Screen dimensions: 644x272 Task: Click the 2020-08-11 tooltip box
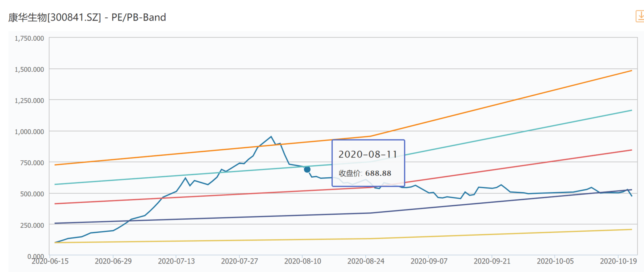[368, 163]
